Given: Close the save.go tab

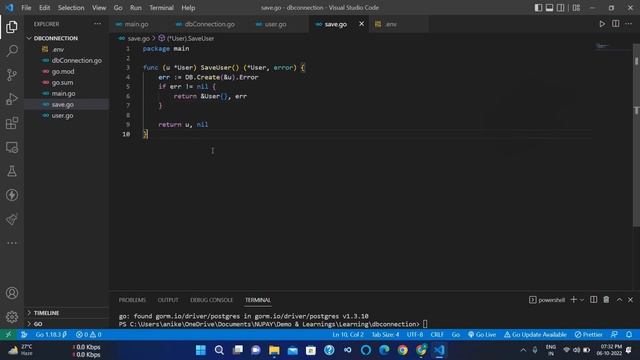Looking at the screenshot, I should 362,24.
